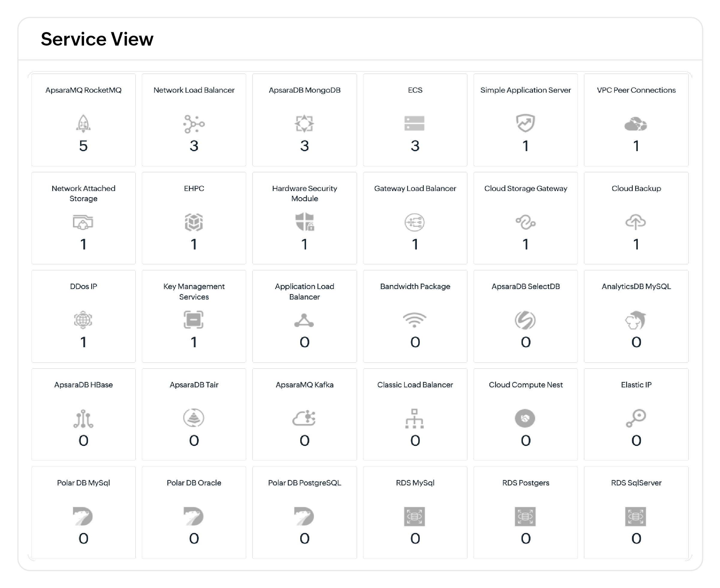
Task: Click the RDS Postgers count 0
Action: [x=526, y=539]
